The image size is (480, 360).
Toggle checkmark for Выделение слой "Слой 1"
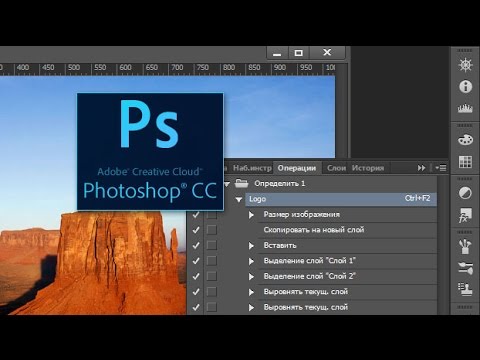pyautogui.click(x=196, y=261)
